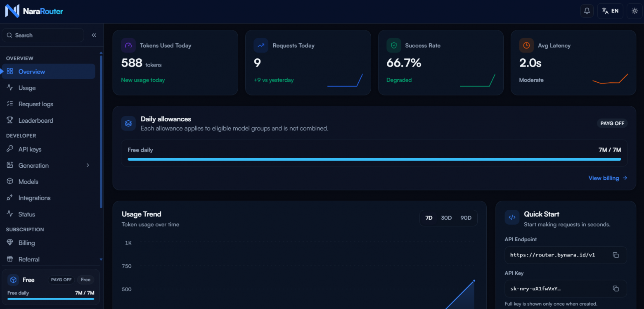Image resolution: width=644 pixels, height=309 pixels.
Task: Focus the sidebar Search field
Action: point(43,35)
